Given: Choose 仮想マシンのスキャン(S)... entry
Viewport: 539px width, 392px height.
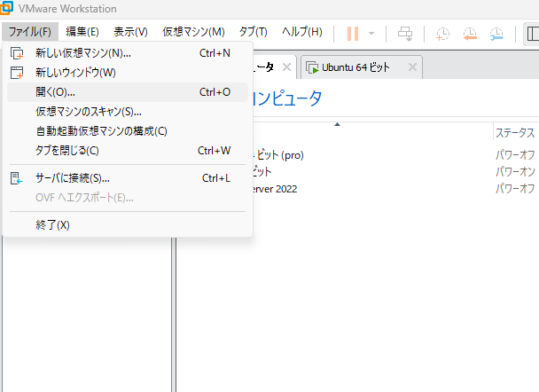Looking at the screenshot, I should point(127,112).
